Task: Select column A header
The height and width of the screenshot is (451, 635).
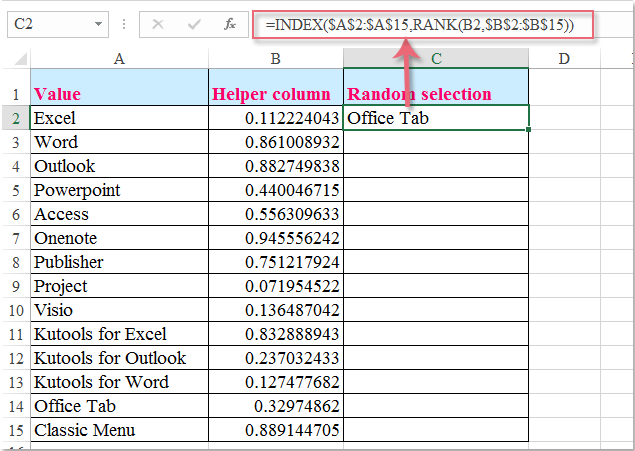Action: pos(119,59)
